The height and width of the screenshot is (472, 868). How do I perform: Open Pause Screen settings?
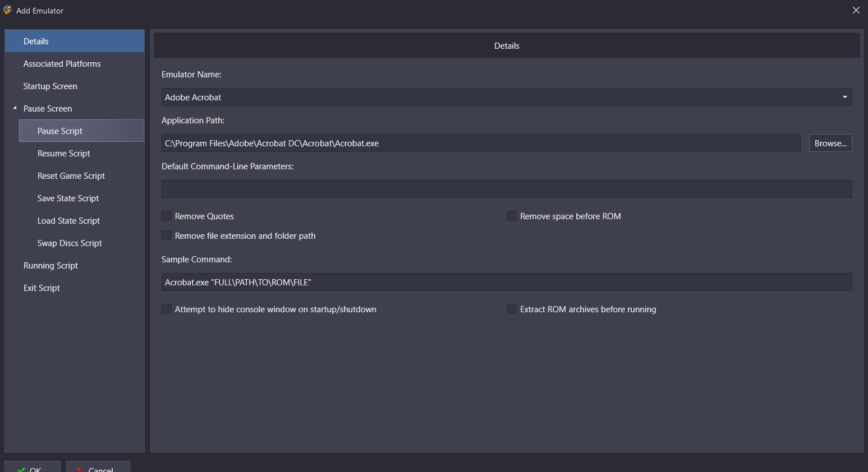pyautogui.click(x=48, y=108)
